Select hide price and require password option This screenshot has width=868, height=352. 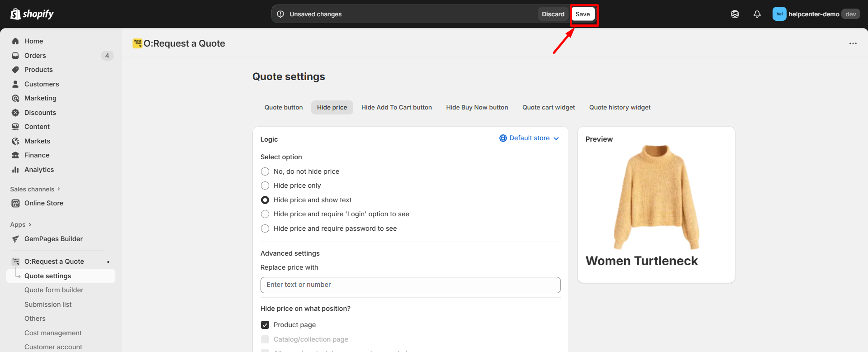pos(265,228)
